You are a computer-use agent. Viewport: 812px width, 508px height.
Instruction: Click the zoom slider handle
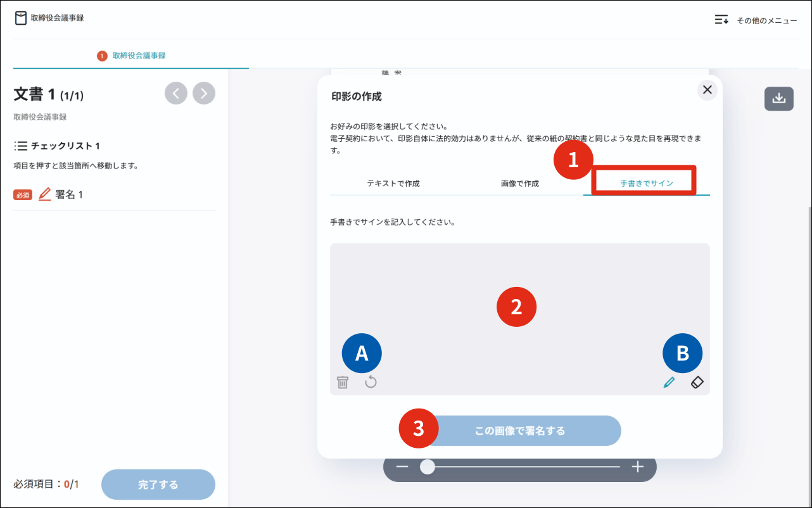pos(428,467)
